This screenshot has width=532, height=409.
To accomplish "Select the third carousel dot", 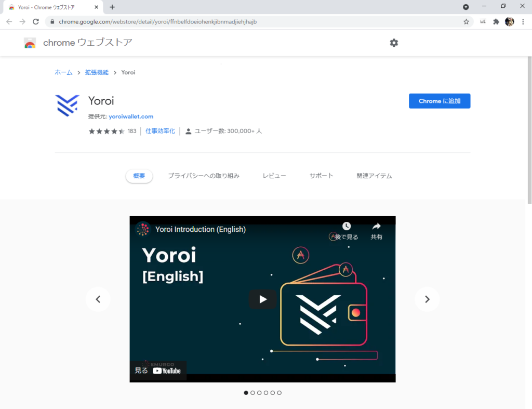I will point(259,393).
